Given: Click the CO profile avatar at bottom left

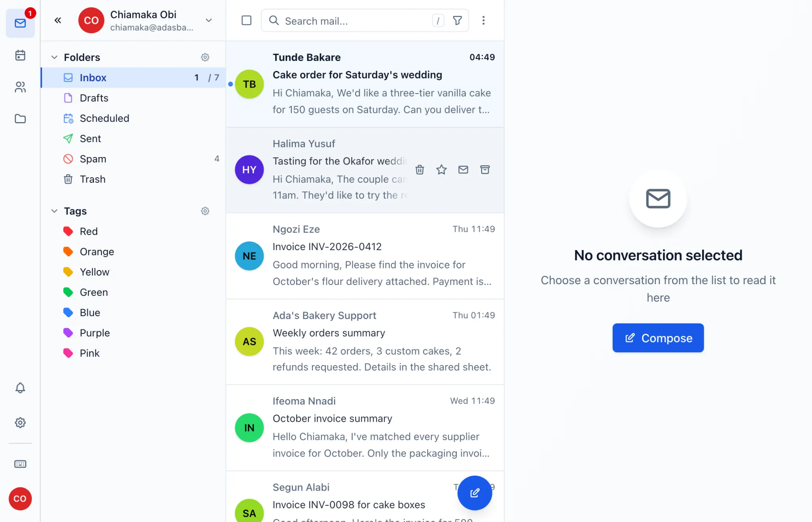Looking at the screenshot, I should (x=20, y=499).
